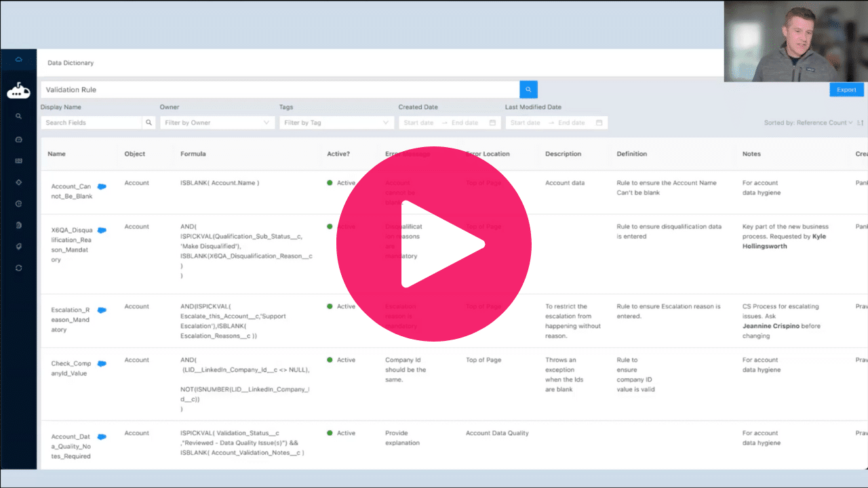Click the Notes column header
The height and width of the screenshot is (488, 868).
tap(753, 154)
